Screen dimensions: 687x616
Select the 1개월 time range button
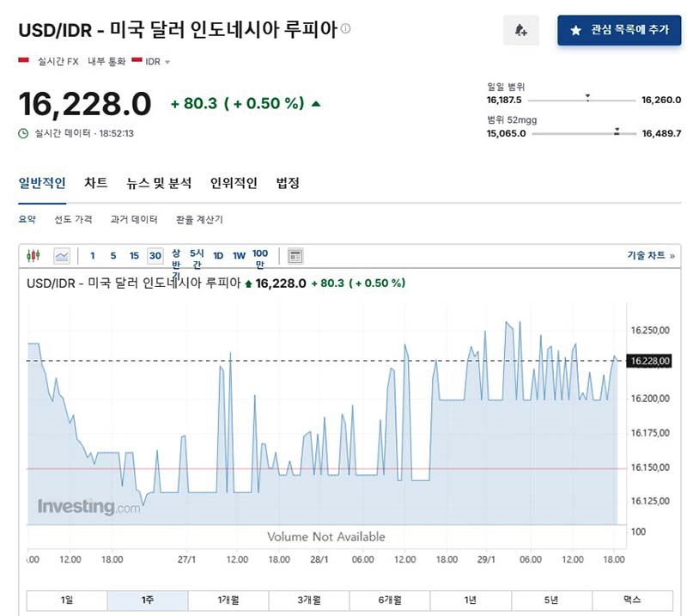coord(228,600)
